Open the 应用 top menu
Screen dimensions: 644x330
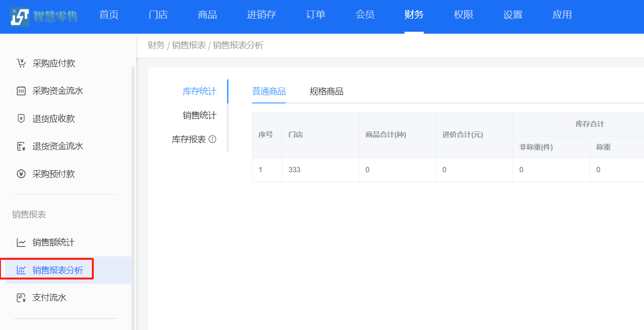point(562,15)
